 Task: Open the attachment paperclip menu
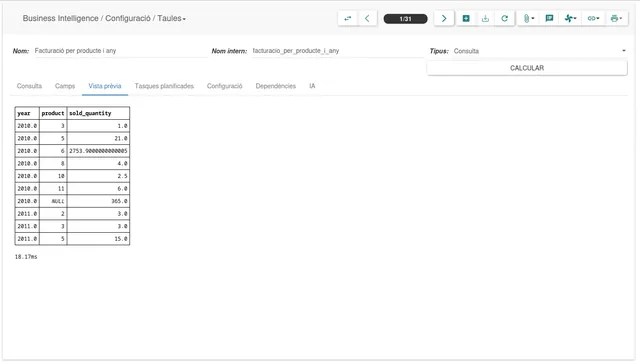click(x=528, y=18)
